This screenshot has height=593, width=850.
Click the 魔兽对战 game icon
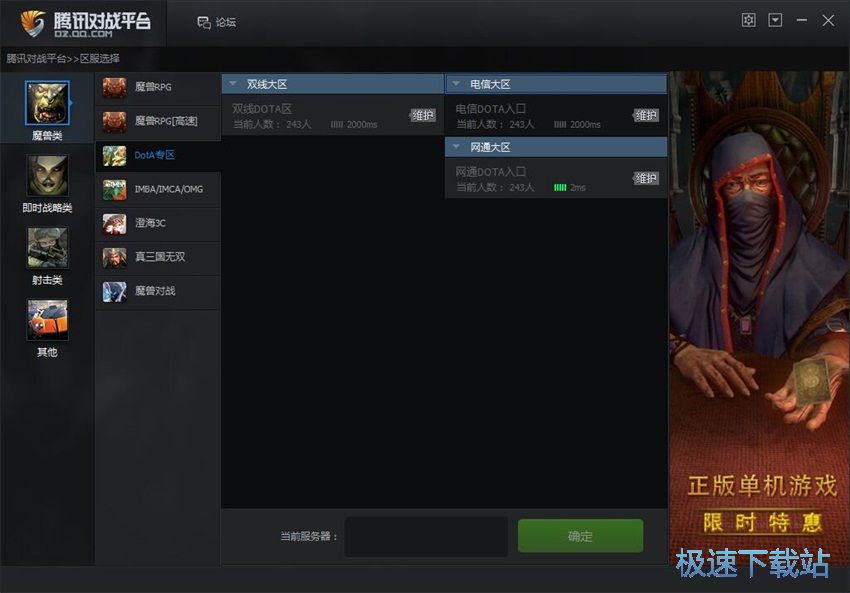pyautogui.click(x=114, y=292)
